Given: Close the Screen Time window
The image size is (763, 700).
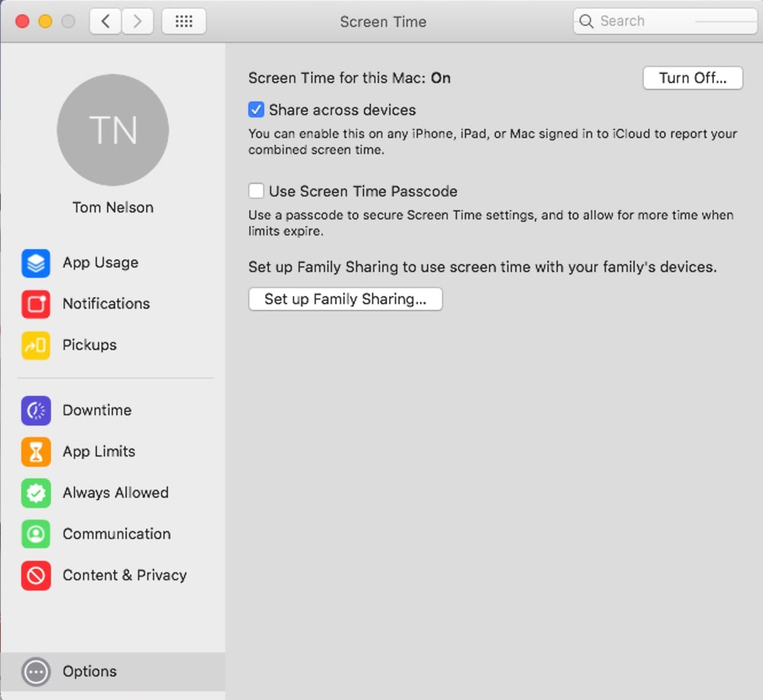Looking at the screenshot, I should click(23, 21).
